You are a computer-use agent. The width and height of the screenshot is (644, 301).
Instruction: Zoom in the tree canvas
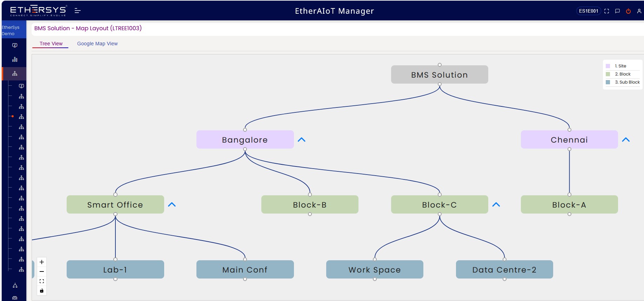[42, 262]
